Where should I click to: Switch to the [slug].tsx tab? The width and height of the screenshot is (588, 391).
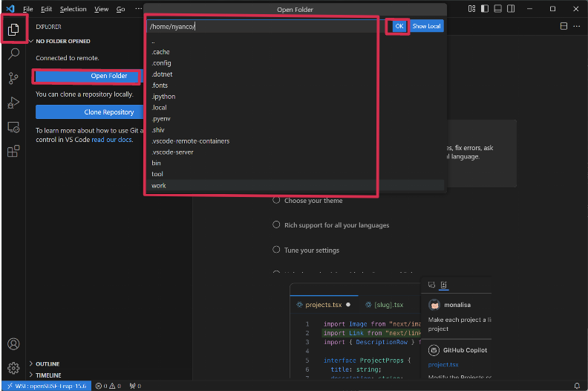(385, 305)
